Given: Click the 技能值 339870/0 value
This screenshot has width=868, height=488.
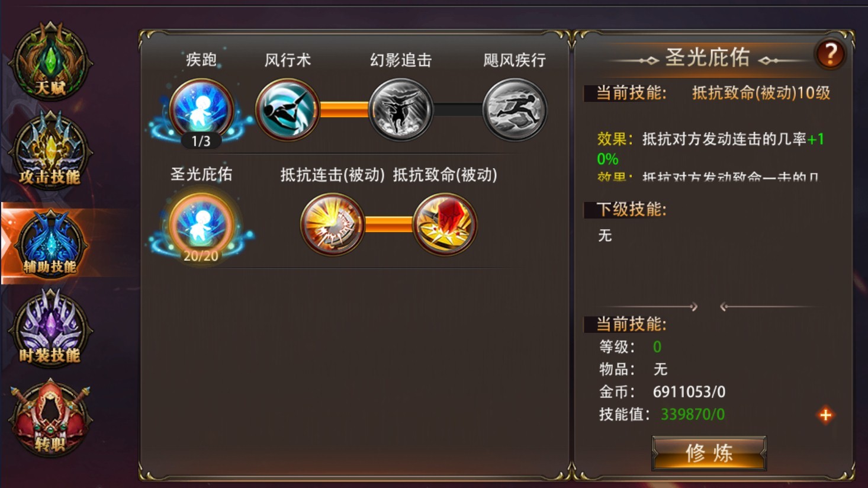Looking at the screenshot, I should click(692, 415).
